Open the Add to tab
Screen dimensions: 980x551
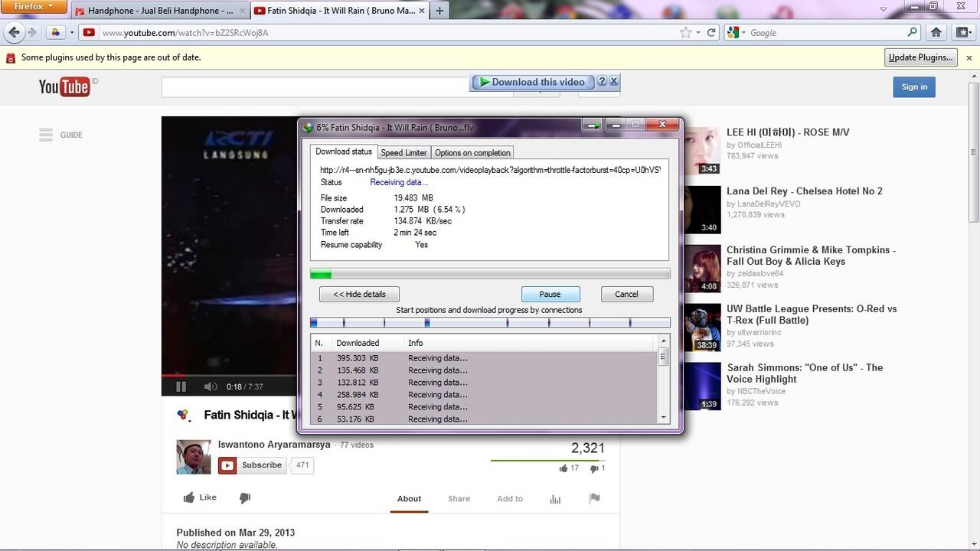pos(510,499)
